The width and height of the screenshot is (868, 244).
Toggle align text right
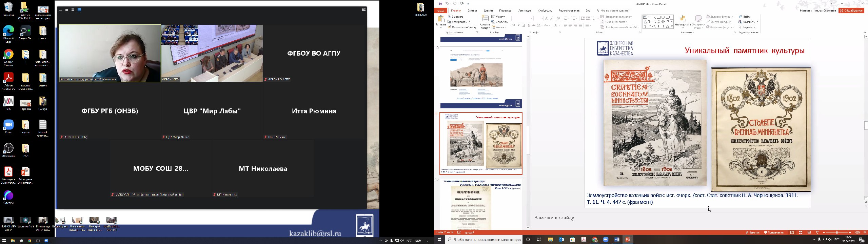tap(575, 25)
